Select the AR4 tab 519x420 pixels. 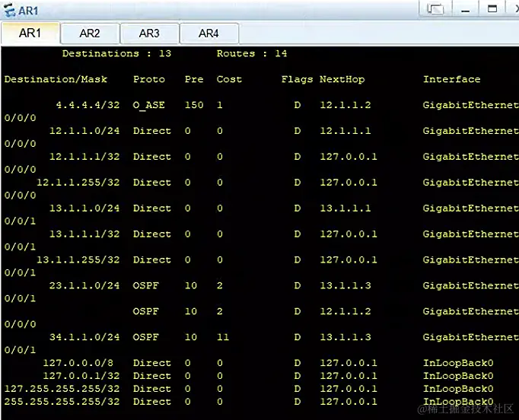pyautogui.click(x=209, y=33)
